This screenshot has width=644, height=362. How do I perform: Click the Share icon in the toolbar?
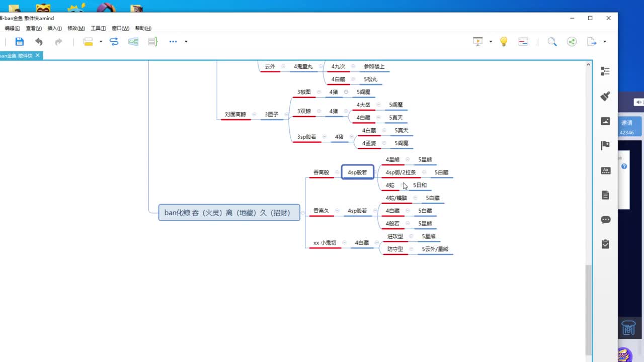(572, 42)
